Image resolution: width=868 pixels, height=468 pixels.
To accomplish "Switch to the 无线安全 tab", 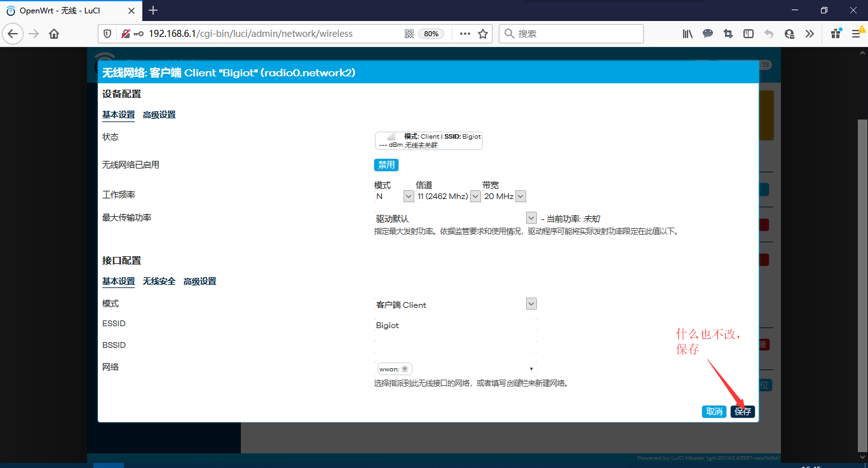I will coord(159,282).
